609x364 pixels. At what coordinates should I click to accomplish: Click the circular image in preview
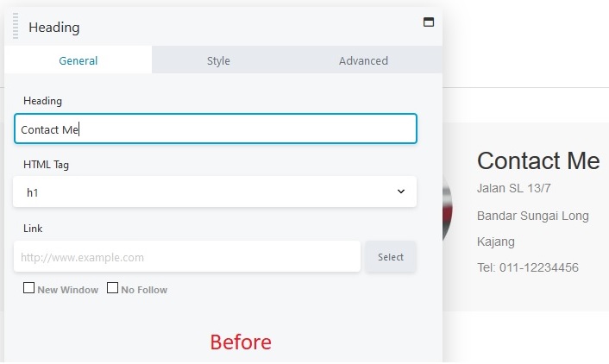coord(448,211)
